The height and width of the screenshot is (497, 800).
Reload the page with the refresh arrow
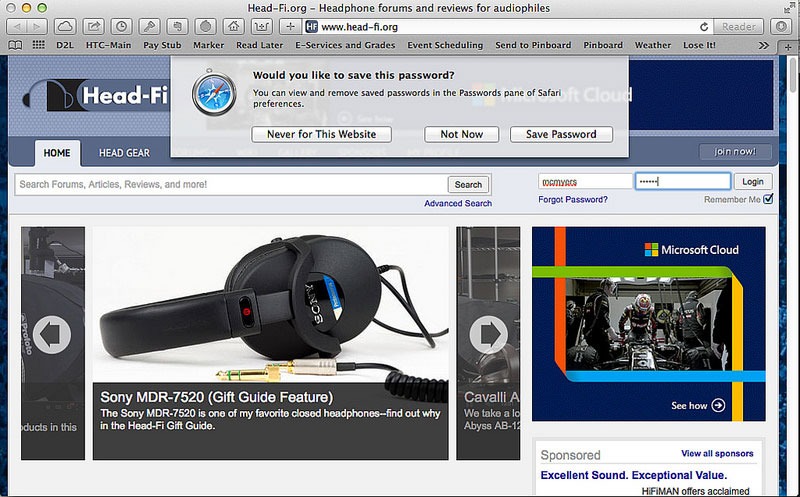pos(704,27)
